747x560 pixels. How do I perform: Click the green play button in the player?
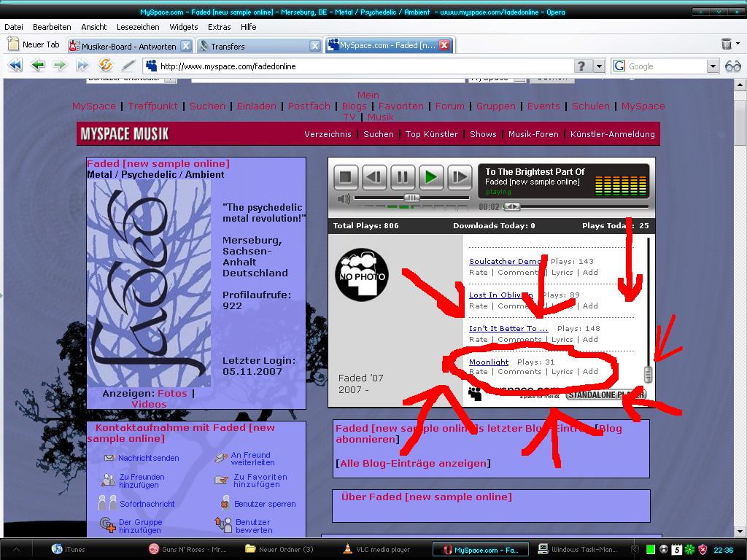431,177
